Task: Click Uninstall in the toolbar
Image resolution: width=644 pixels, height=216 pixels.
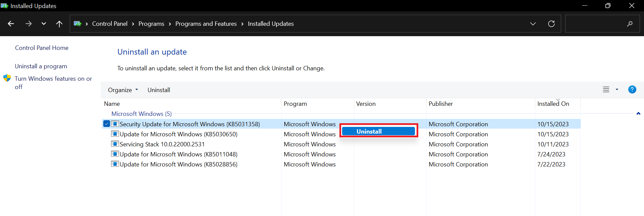Action: [159, 90]
